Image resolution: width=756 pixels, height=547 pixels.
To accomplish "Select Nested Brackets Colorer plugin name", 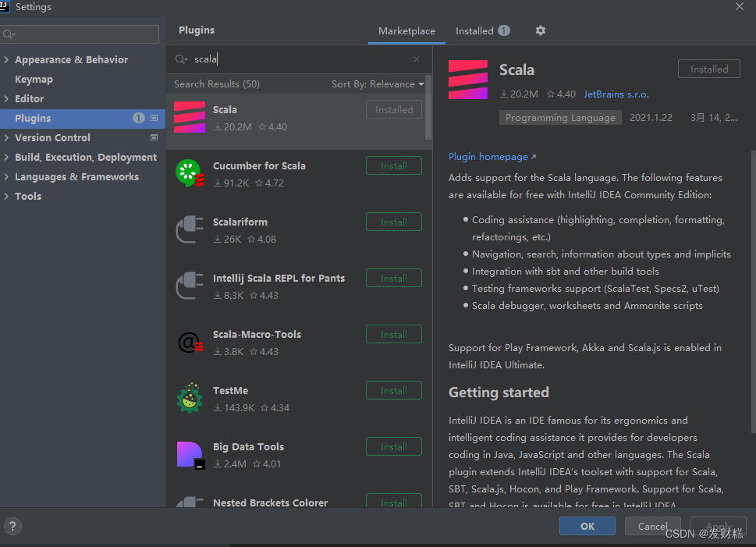I will pos(270,503).
